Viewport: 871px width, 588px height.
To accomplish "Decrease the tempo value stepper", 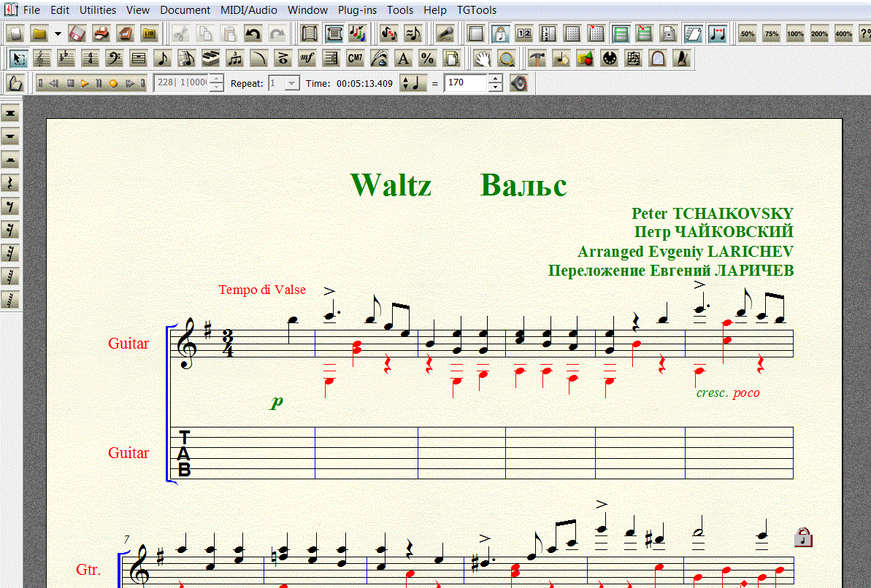I will [x=495, y=87].
